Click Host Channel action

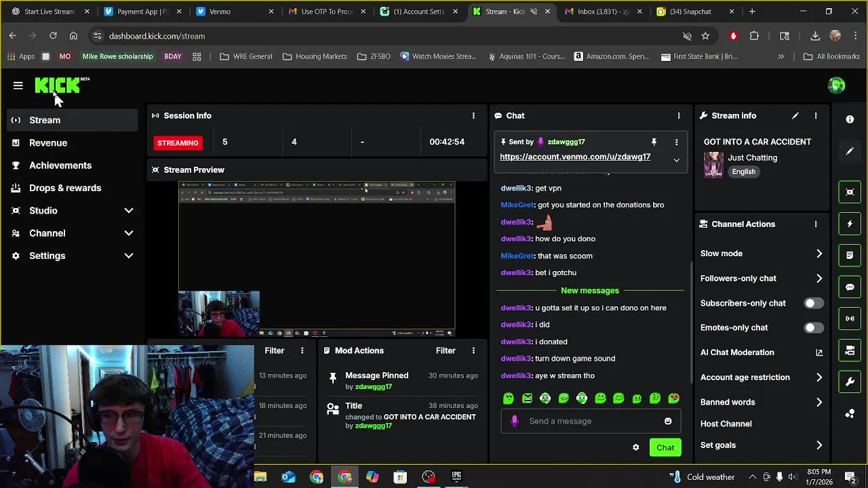point(726,424)
